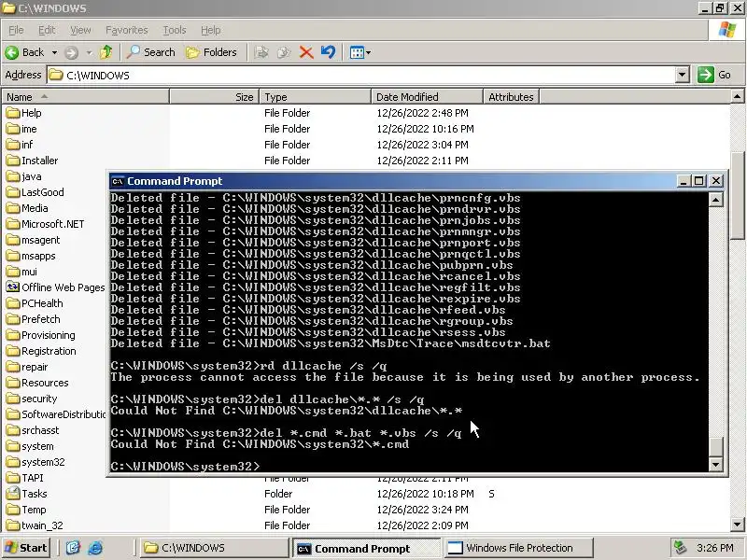Sort by the Size column header

pyautogui.click(x=215, y=97)
